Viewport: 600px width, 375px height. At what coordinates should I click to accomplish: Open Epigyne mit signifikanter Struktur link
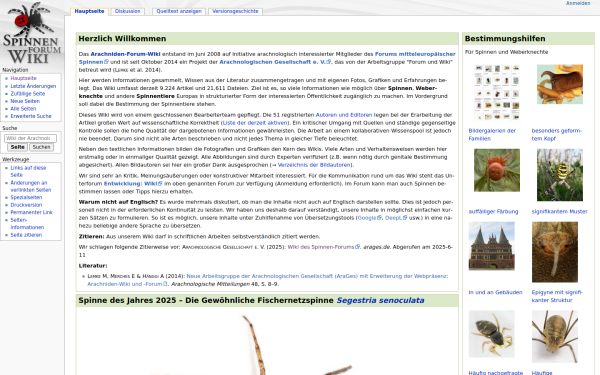click(557, 296)
